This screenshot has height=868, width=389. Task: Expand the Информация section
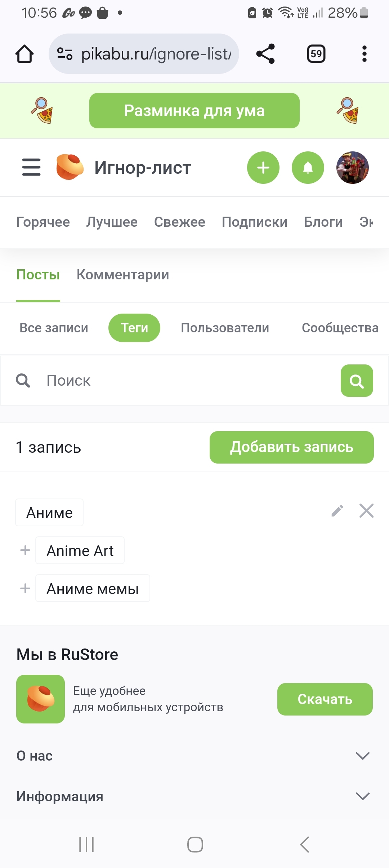194,796
